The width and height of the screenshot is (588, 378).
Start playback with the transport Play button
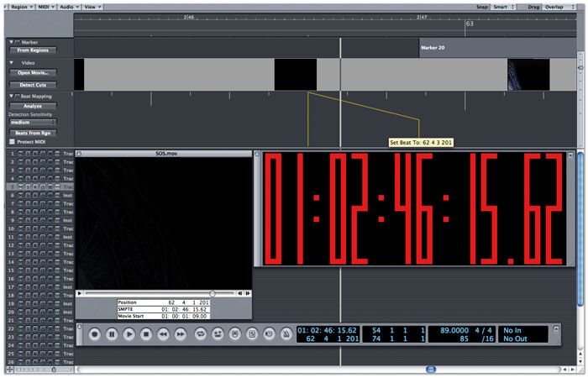tap(129, 333)
